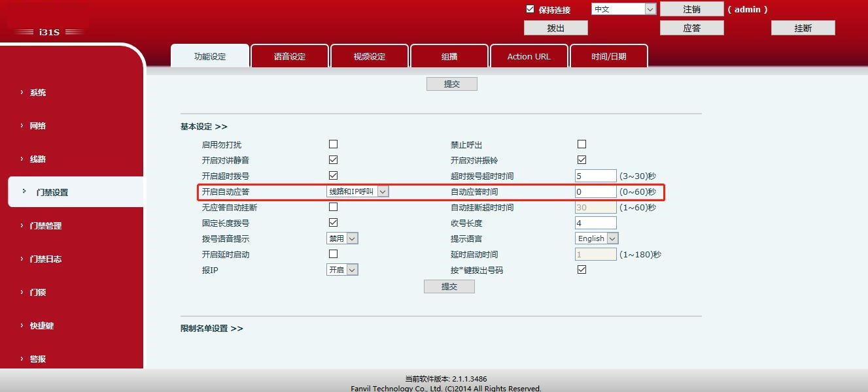Image resolution: width=868 pixels, height=392 pixels.
Task: Enable the 启用勿打扰 checkbox
Action: pos(333,144)
